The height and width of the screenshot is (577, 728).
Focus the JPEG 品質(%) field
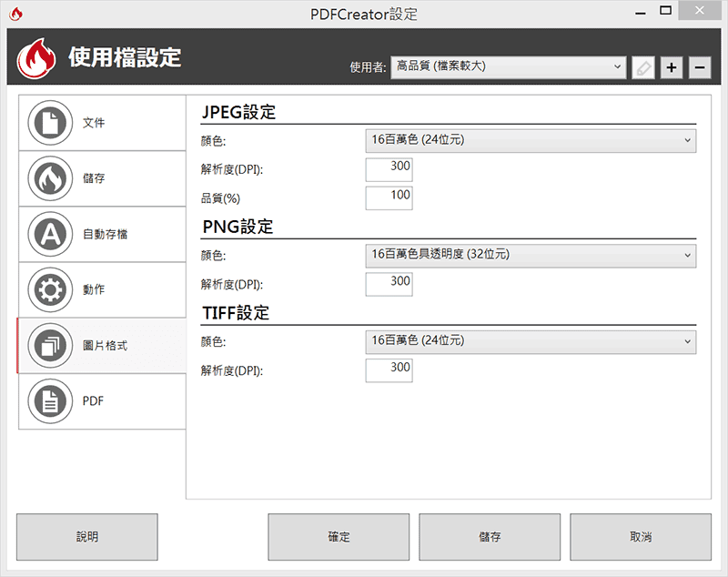coord(389,198)
